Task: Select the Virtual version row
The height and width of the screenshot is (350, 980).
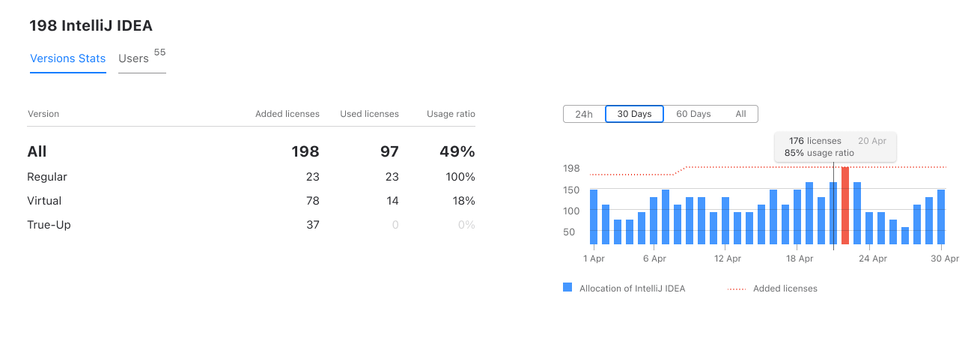Action: click(x=251, y=201)
